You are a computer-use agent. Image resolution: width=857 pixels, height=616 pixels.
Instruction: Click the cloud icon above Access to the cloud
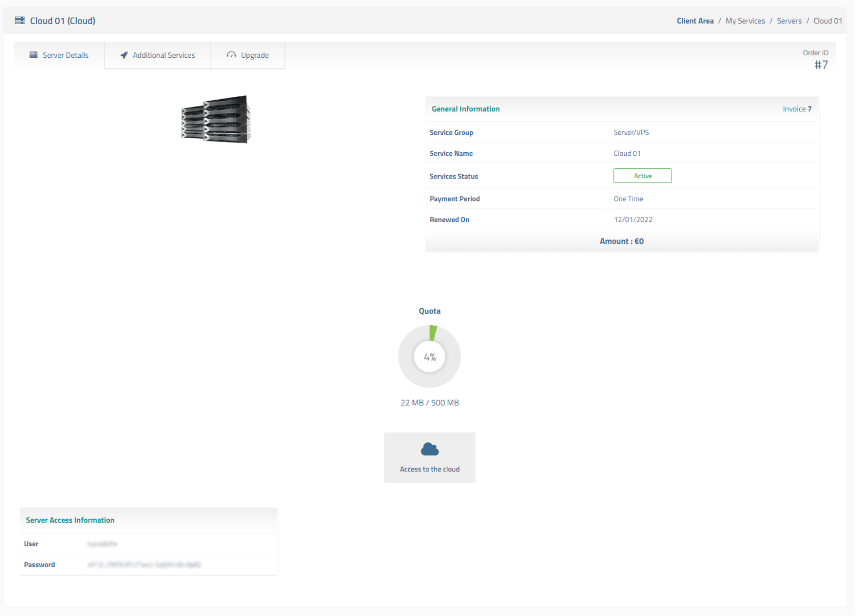pyautogui.click(x=430, y=449)
